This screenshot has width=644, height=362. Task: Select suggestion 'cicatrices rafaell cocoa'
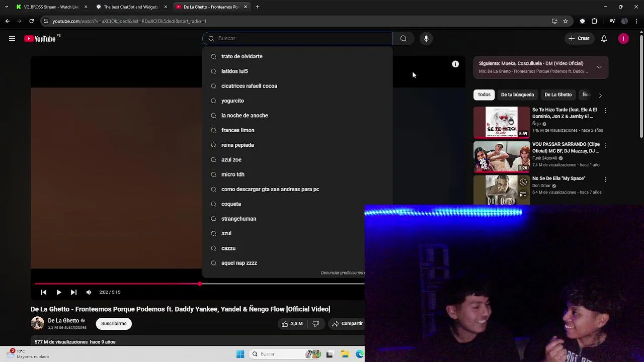coord(297,86)
